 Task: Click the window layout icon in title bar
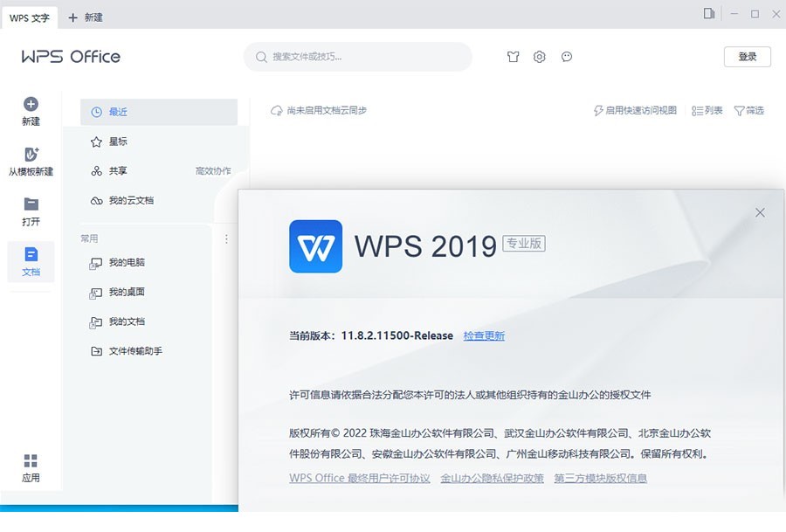pyautogui.click(x=709, y=13)
